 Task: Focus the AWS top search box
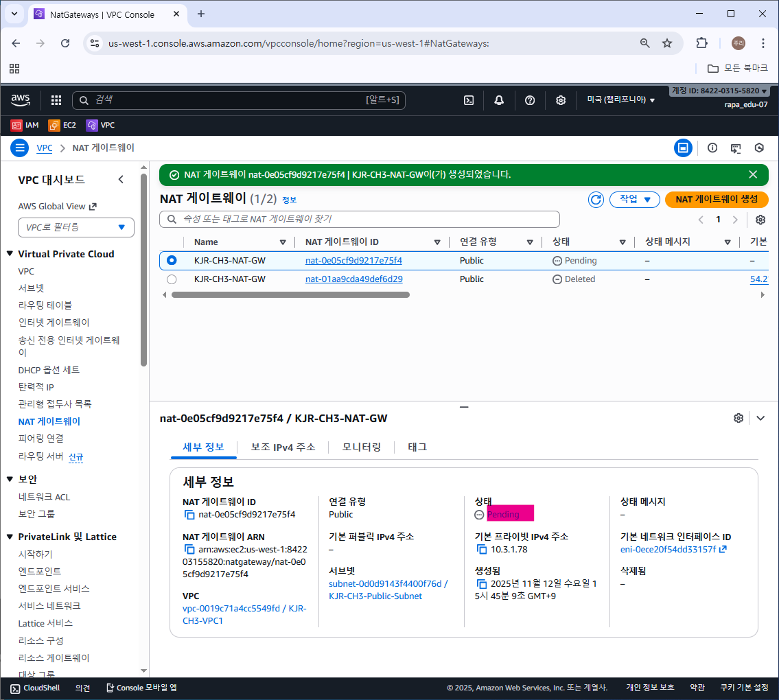[x=238, y=100]
